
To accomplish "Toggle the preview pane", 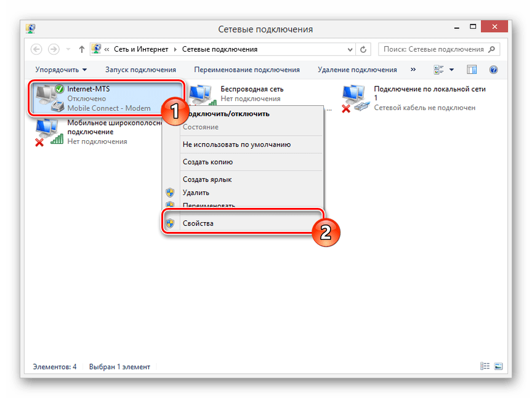I will (x=472, y=70).
